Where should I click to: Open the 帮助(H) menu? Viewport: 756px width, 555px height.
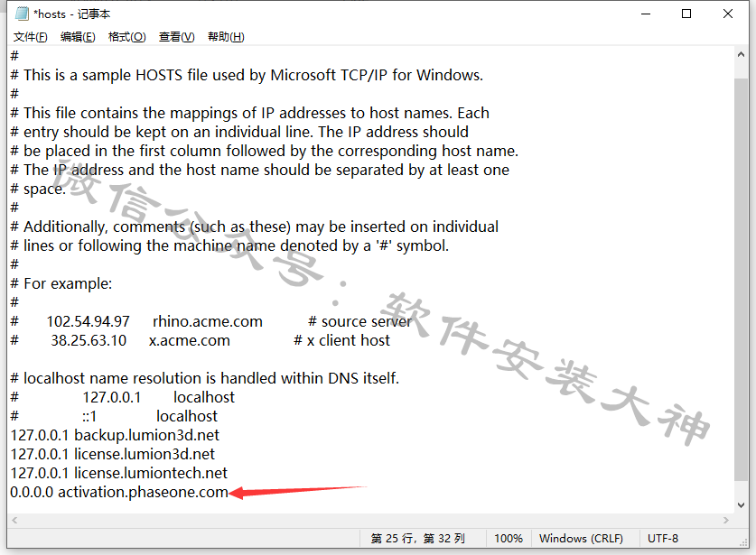coord(226,37)
